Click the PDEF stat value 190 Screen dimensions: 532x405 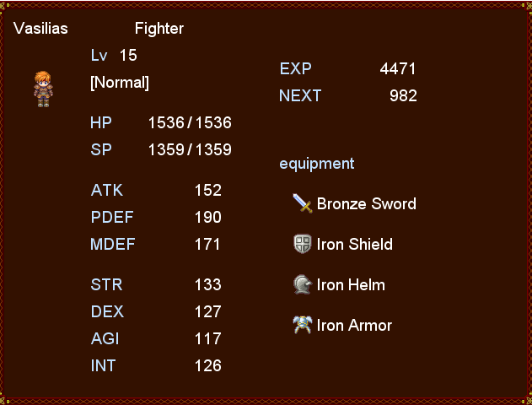(x=208, y=217)
